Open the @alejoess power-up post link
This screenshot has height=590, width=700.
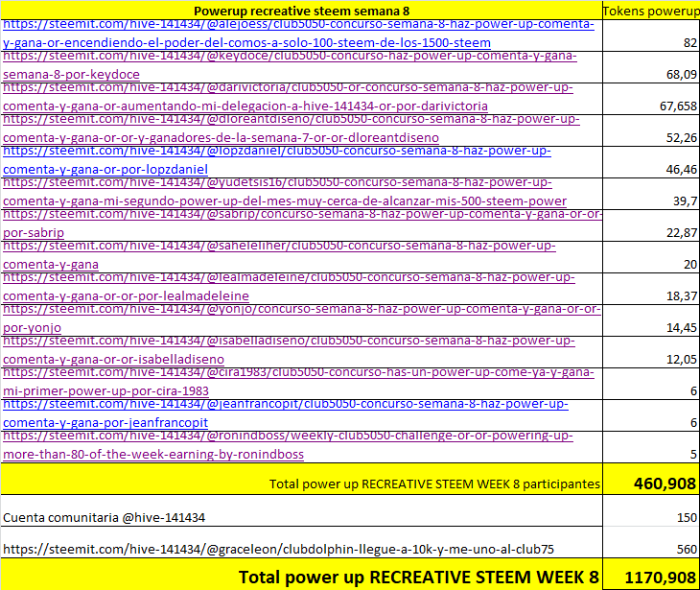pyautogui.click(x=298, y=34)
